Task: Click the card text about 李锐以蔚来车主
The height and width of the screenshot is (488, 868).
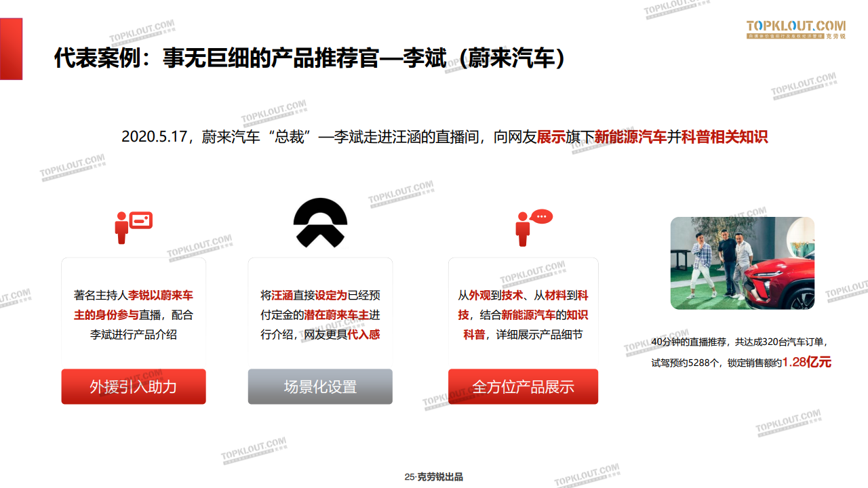Action: [x=134, y=314]
